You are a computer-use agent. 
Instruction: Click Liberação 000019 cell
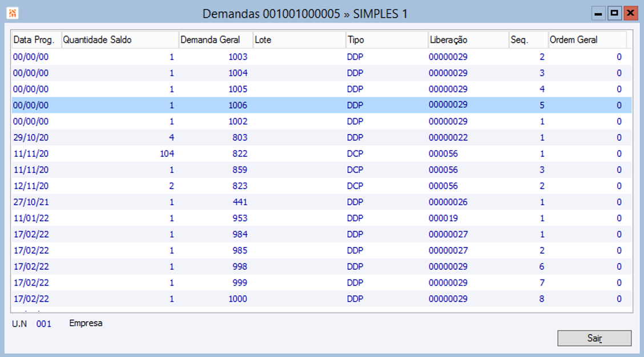(x=443, y=218)
